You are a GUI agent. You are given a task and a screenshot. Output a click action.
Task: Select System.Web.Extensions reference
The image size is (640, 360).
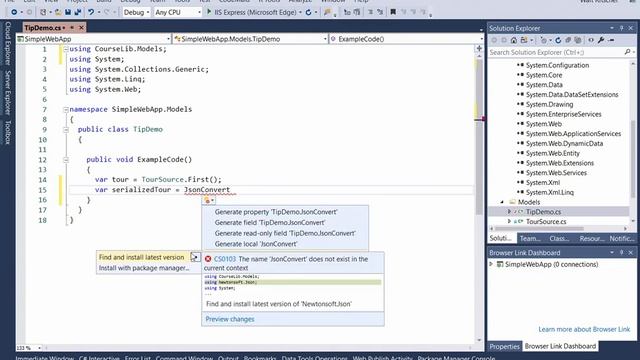click(x=560, y=163)
